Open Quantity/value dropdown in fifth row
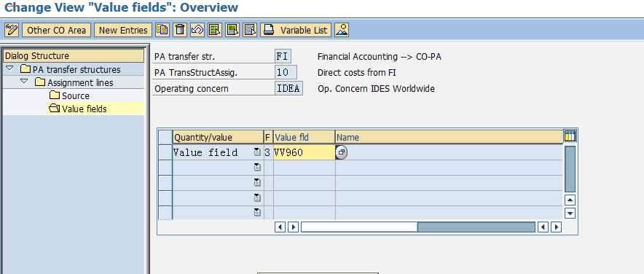The width and height of the screenshot is (644, 274). point(257,212)
